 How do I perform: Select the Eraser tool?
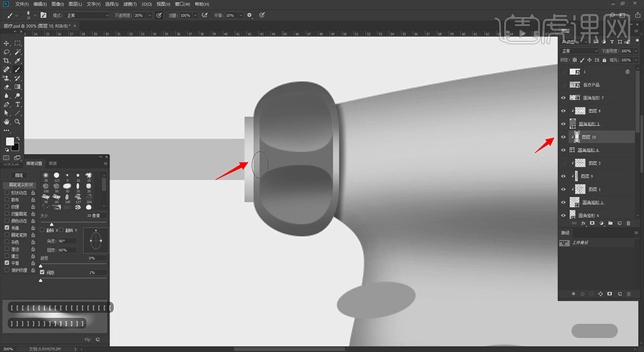pyautogui.click(x=6, y=87)
